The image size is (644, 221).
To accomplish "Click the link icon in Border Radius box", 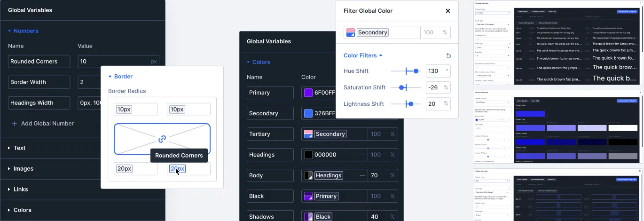I will click(x=162, y=139).
